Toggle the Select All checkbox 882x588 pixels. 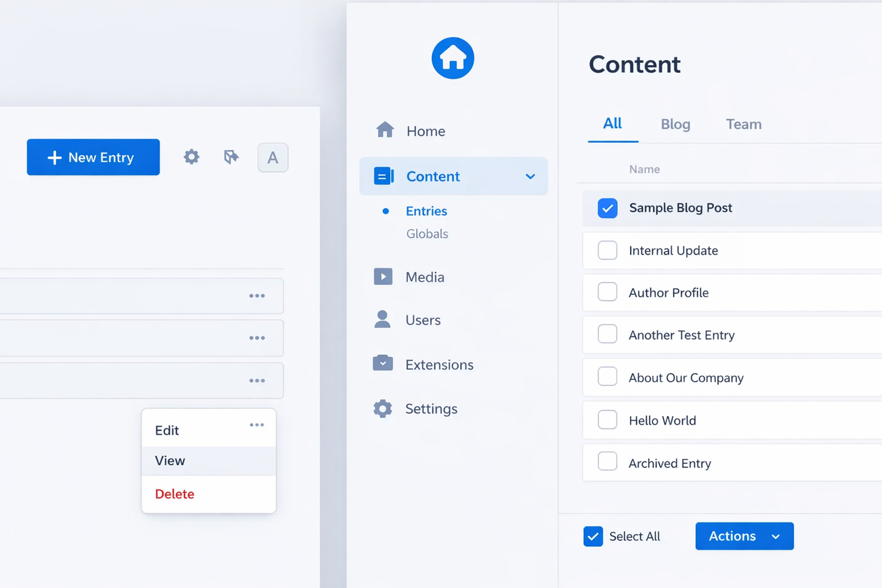pos(593,537)
